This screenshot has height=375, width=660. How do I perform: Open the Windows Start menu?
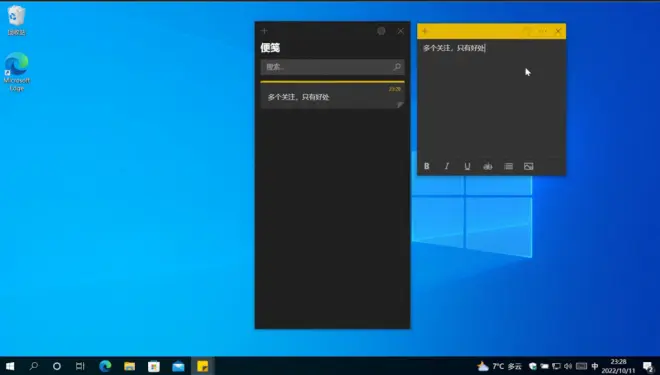tap(10, 366)
